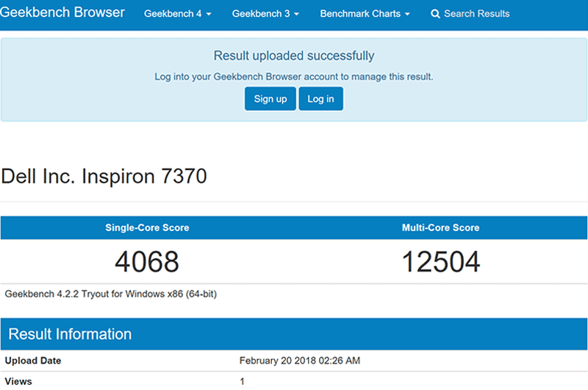The height and width of the screenshot is (390, 588).
Task: Click the Views row label
Action: (18, 381)
